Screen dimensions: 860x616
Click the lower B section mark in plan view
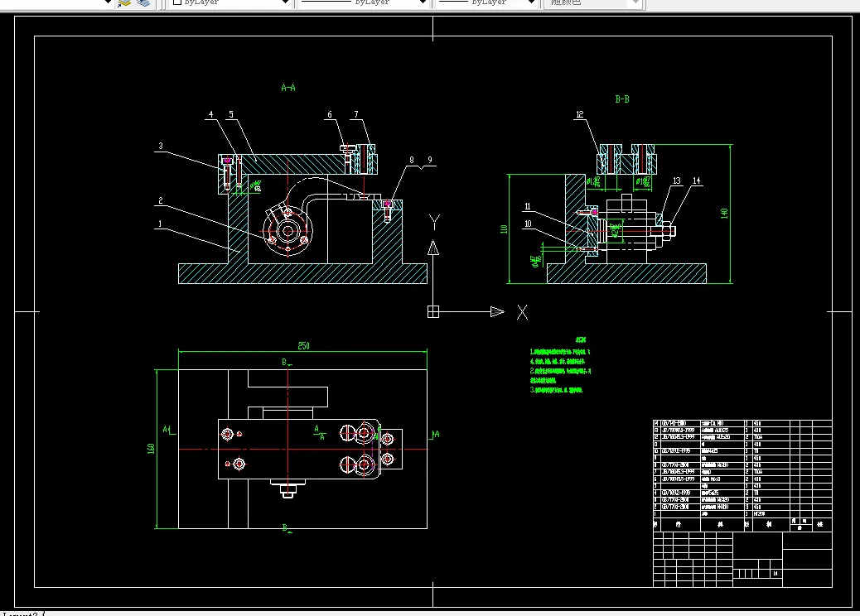point(287,527)
